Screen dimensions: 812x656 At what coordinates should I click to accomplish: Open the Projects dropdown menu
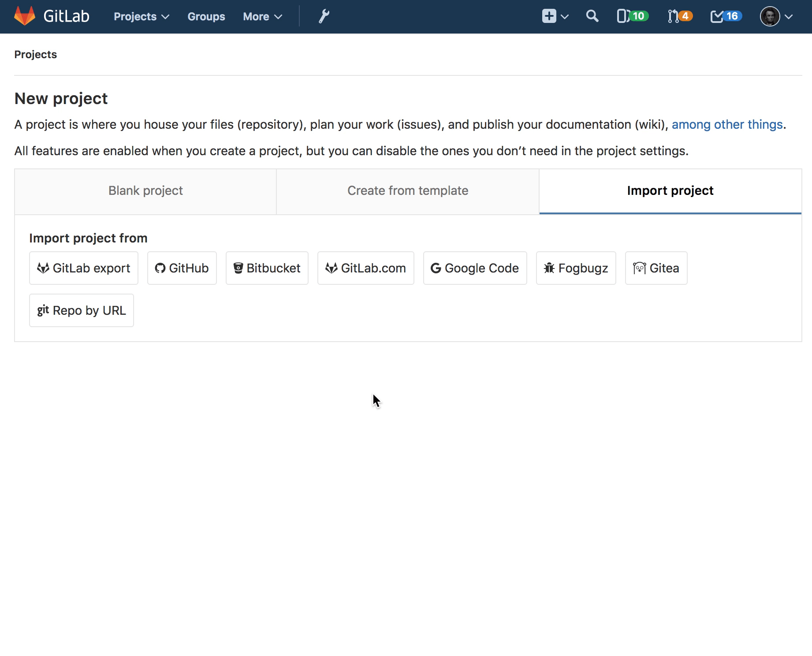point(142,16)
